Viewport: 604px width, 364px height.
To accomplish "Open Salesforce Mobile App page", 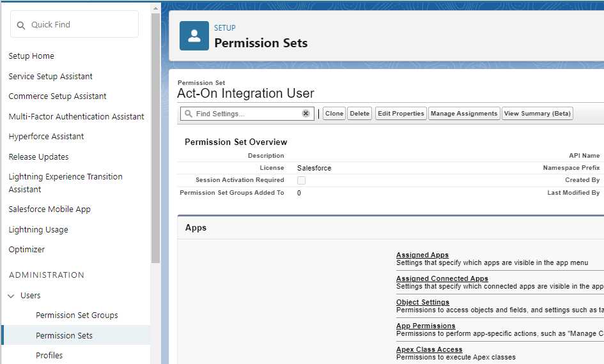I will pos(50,209).
